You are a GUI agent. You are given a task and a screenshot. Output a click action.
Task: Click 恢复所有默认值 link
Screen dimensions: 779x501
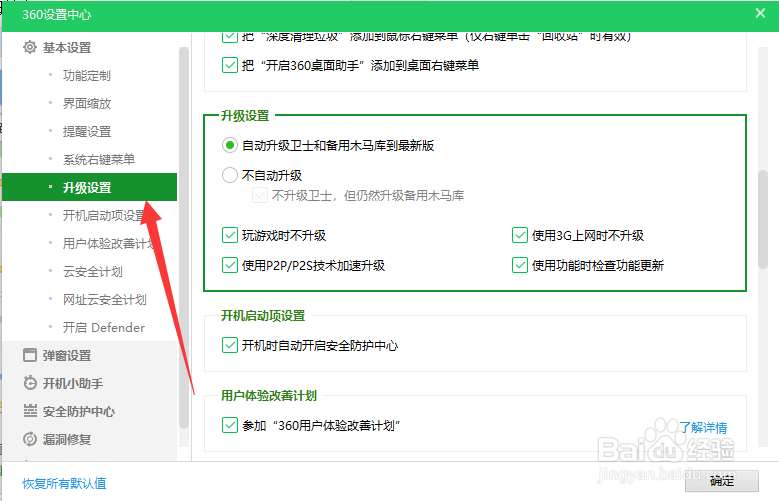pyautogui.click(x=64, y=483)
